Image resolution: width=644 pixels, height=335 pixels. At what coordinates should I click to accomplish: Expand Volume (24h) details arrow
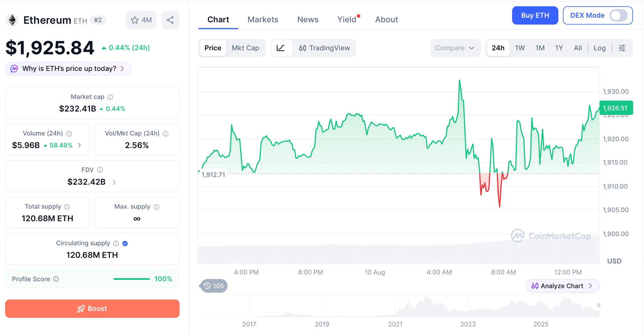[80, 145]
